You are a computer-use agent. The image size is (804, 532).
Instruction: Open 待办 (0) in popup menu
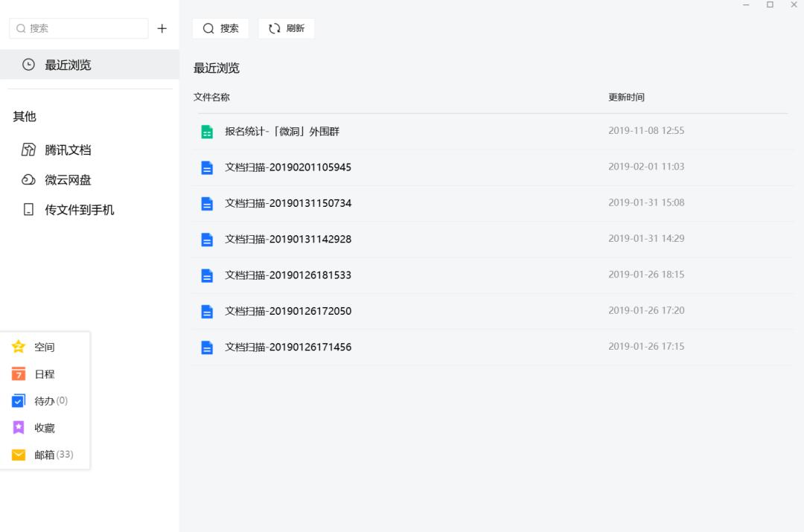pos(45,400)
